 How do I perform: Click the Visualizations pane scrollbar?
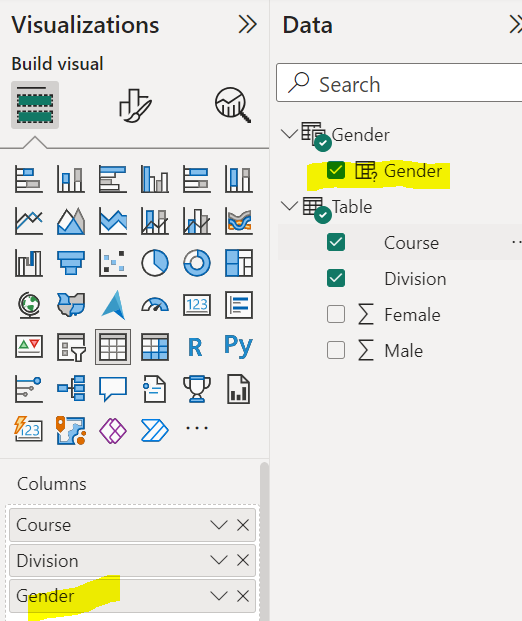264,541
